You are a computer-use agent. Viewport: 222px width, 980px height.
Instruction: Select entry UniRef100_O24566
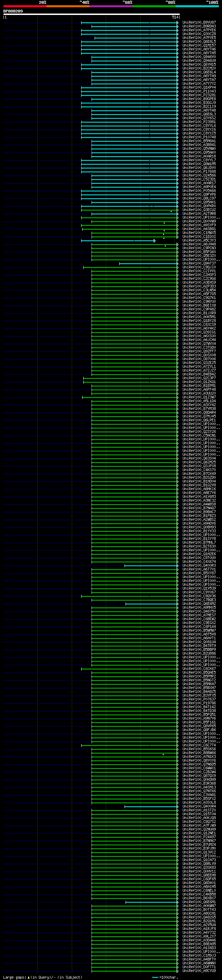click(199, 175)
